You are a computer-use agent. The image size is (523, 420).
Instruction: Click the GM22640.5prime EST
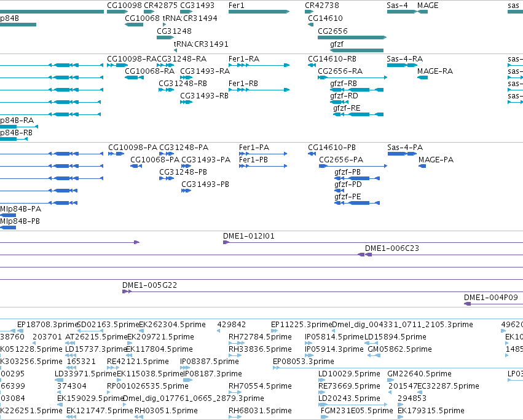click(x=391, y=380)
